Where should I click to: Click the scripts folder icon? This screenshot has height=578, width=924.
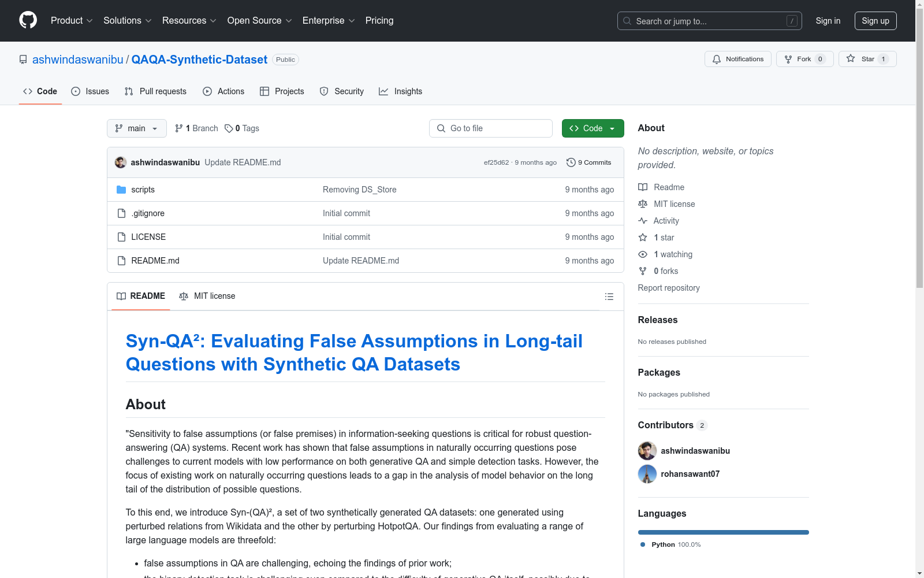tap(121, 190)
